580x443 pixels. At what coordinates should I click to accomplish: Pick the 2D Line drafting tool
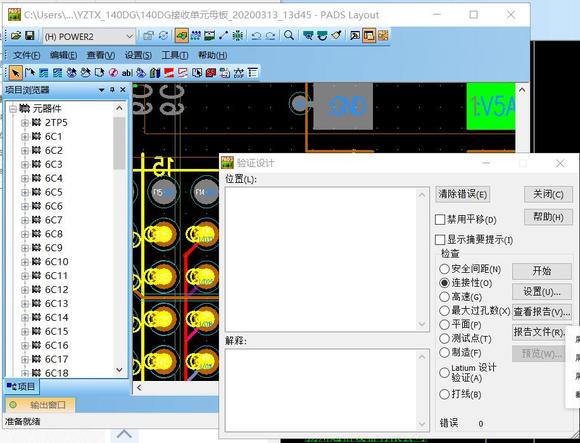30,73
